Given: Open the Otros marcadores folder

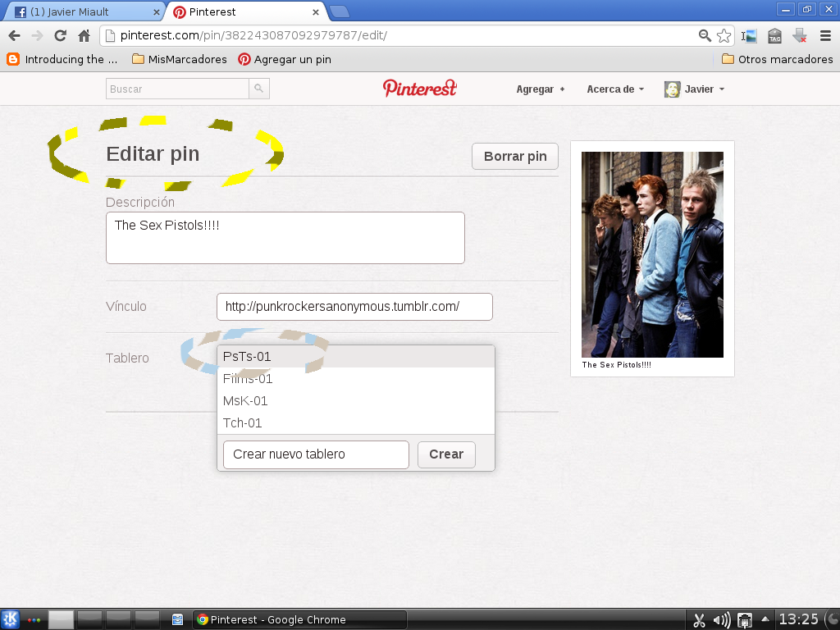Looking at the screenshot, I should point(778,59).
